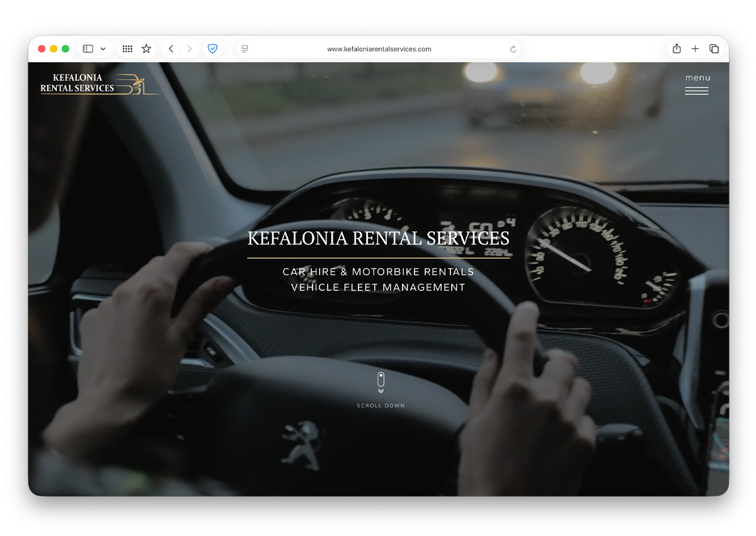Open the favorites grid icon
Viewport: 756px width, 536px height.
click(127, 48)
